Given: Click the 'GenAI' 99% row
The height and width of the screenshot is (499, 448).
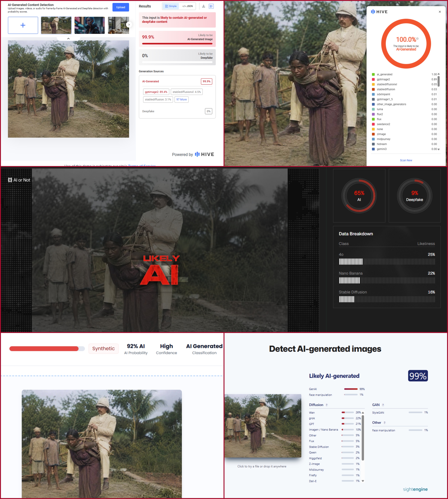Looking at the screenshot, I should tap(337, 389).
